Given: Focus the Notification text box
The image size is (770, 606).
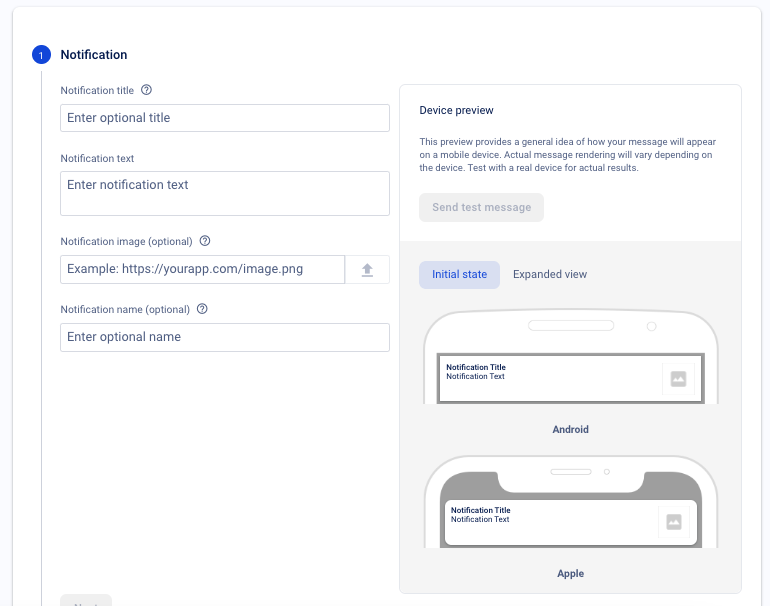Looking at the screenshot, I should (224, 193).
